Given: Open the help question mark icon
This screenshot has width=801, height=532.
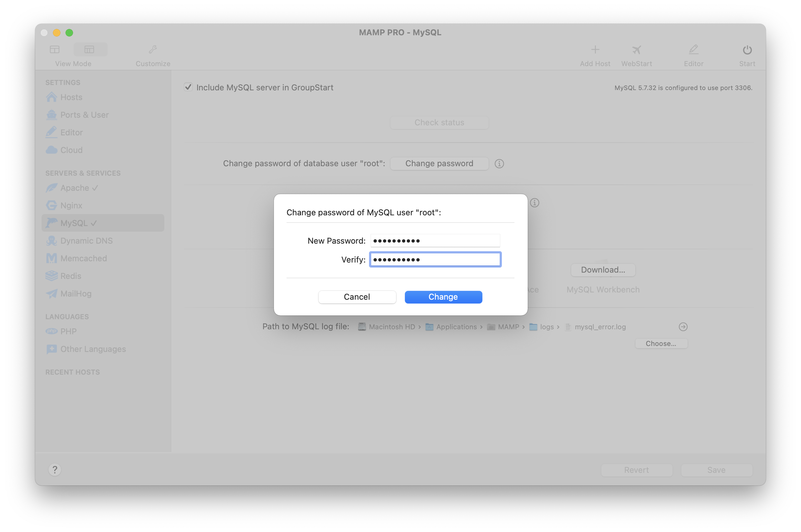Looking at the screenshot, I should point(55,470).
